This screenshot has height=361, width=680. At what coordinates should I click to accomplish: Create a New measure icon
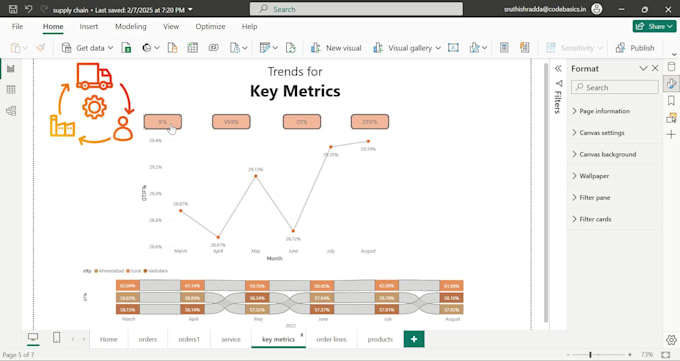(504, 48)
